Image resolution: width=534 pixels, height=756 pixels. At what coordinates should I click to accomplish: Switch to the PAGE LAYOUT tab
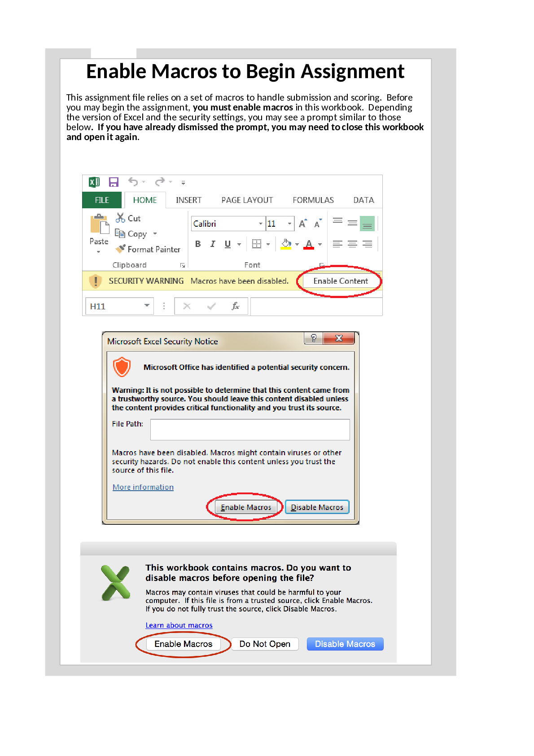click(x=247, y=200)
